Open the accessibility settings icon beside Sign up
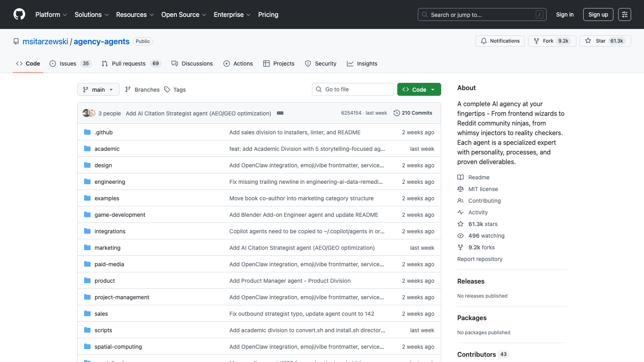 pyautogui.click(x=624, y=14)
